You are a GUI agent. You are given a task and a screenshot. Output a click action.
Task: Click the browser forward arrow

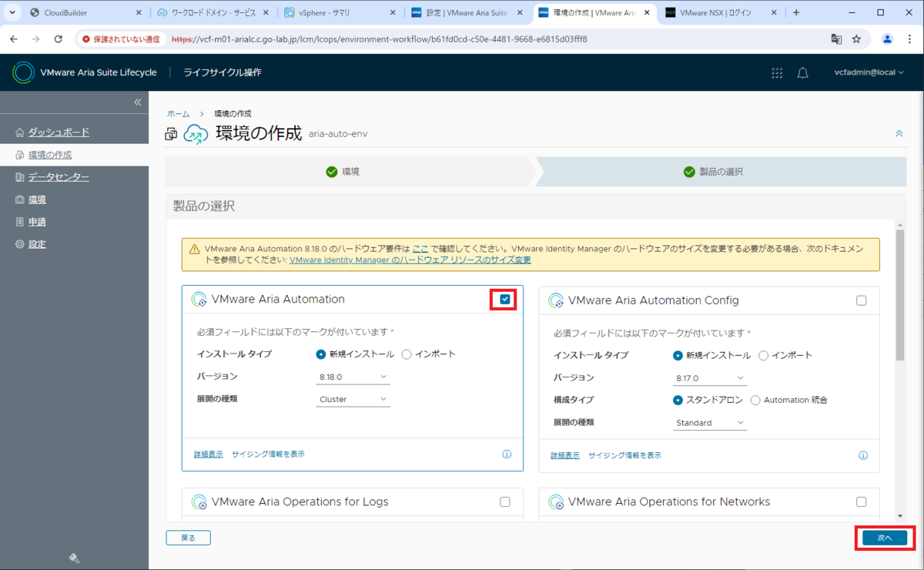tap(35, 39)
